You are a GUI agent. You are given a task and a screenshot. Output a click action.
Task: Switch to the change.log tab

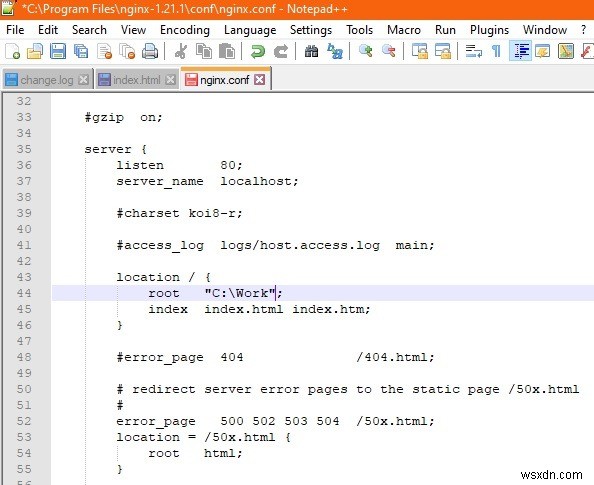click(x=47, y=80)
